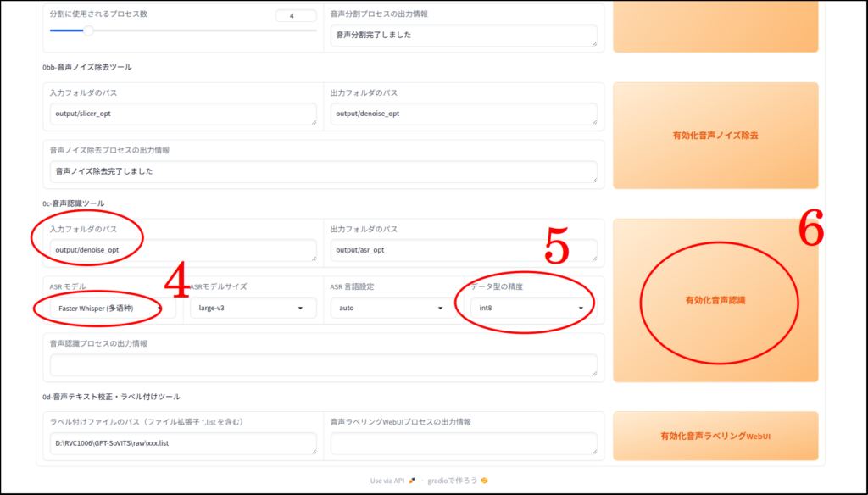
Task: Click the process count number box showing 4
Action: coord(296,15)
